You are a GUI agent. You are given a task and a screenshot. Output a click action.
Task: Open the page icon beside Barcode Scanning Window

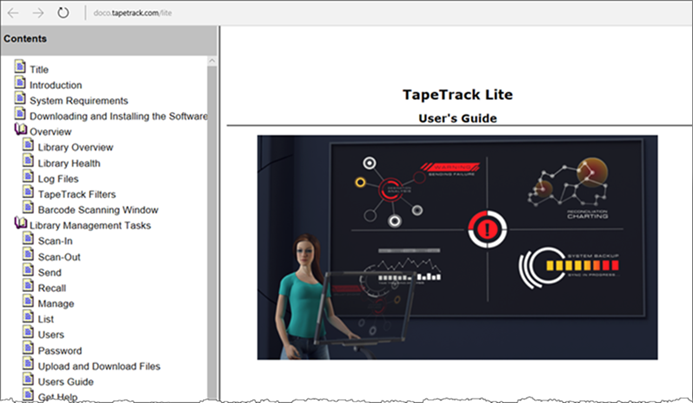pyautogui.click(x=28, y=207)
